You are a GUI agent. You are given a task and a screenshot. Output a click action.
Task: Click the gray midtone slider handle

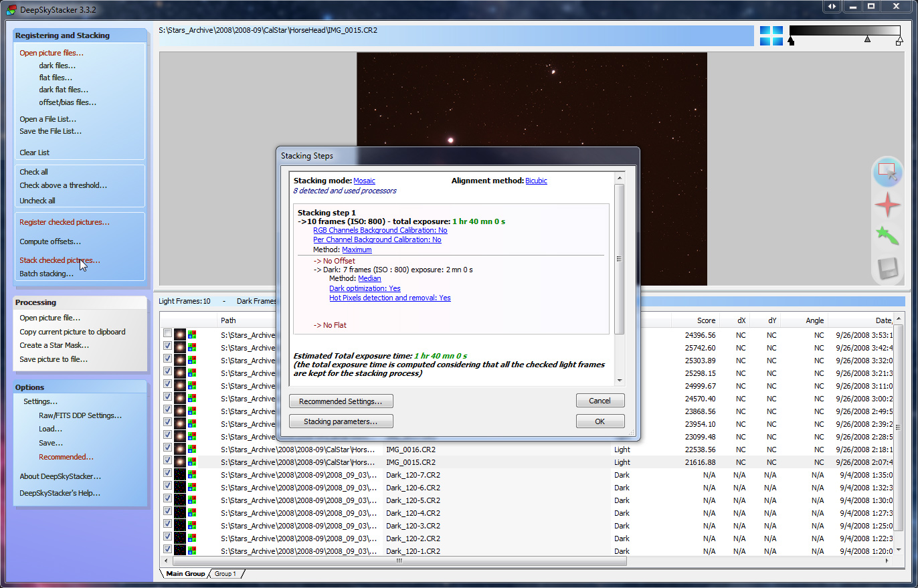(x=867, y=39)
